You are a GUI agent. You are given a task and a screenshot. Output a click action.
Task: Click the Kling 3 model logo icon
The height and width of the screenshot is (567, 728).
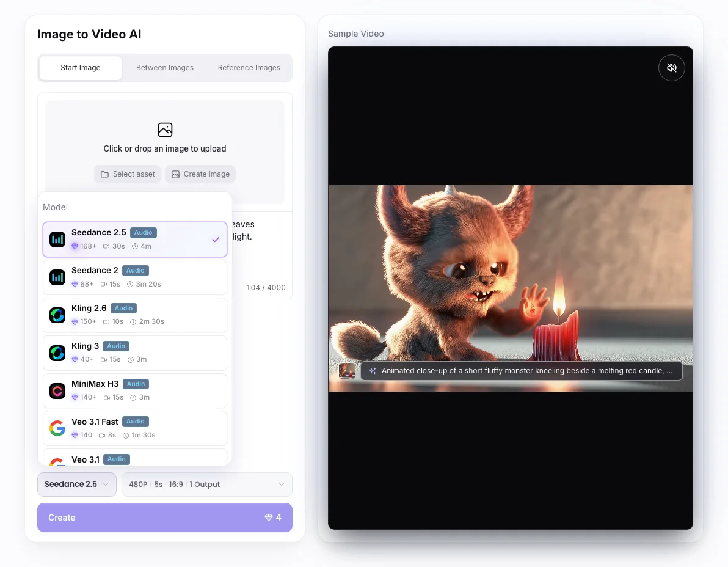[57, 353]
